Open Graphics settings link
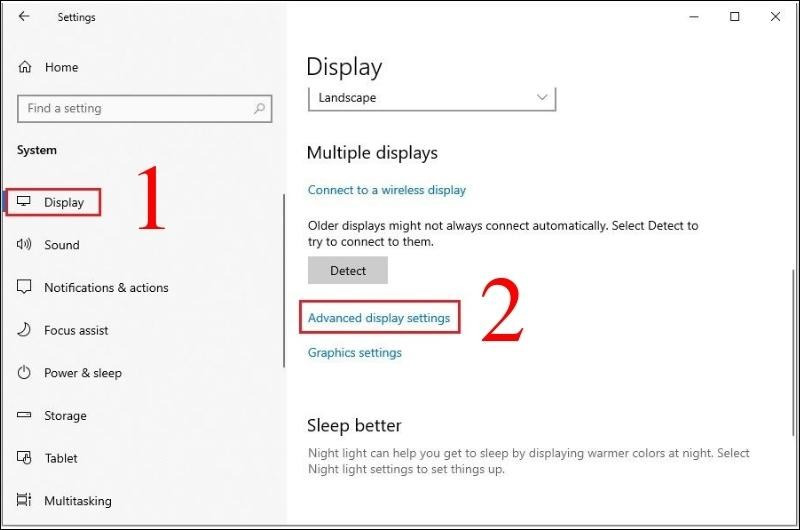 (355, 353)
